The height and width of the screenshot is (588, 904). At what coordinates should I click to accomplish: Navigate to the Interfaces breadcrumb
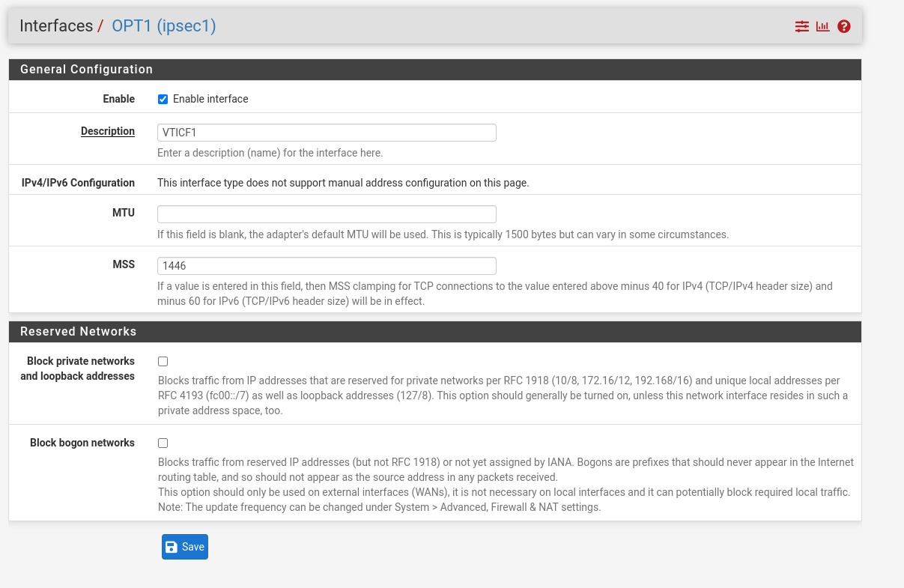point(56,25)
